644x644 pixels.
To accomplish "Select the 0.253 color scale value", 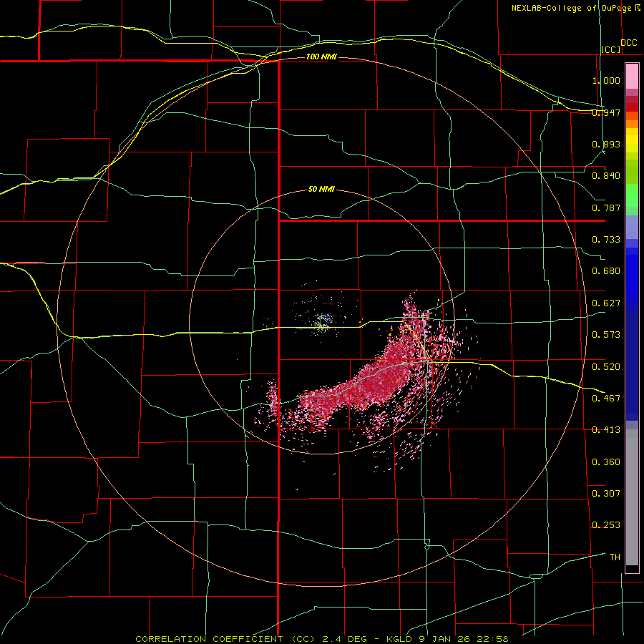I will [606, 525].
